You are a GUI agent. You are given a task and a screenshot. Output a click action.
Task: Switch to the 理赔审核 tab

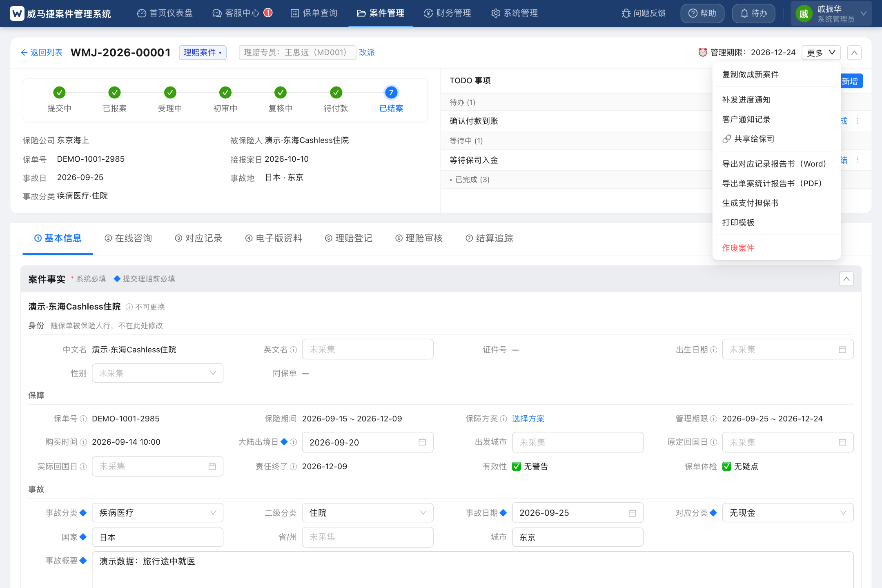coord(419,238)
